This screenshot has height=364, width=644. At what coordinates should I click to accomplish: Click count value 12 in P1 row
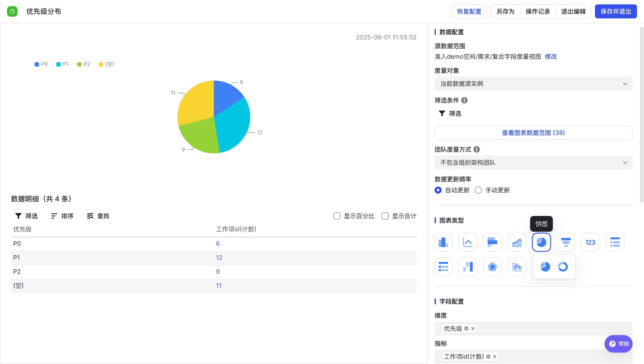click(219, 258)
